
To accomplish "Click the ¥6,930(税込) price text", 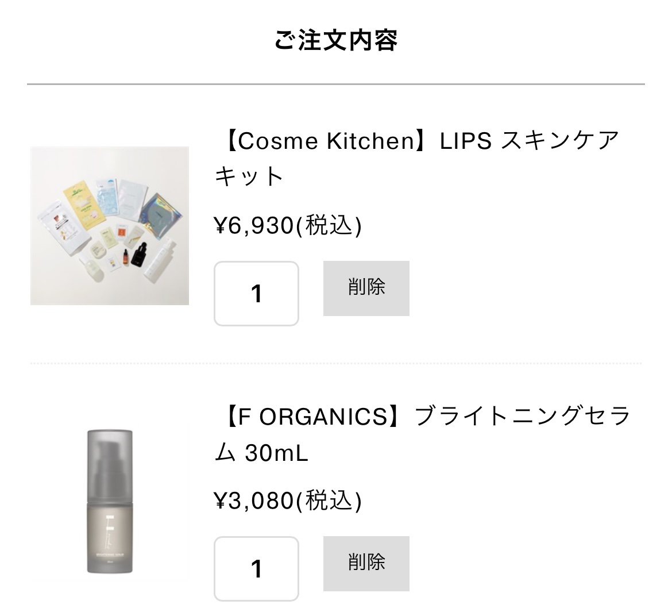I will pos(288,226).
